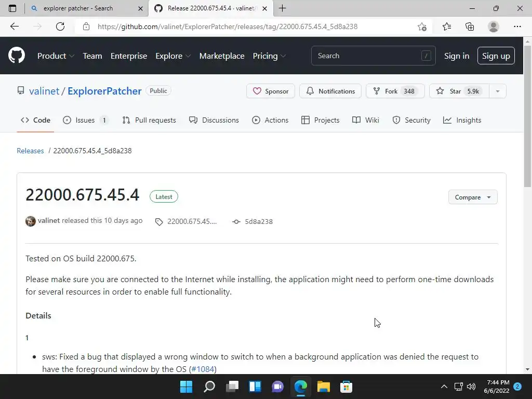The width and height of the screenshot is (532, 399).
Task: Switch to the Issues tab
Action: click(86, 120)
